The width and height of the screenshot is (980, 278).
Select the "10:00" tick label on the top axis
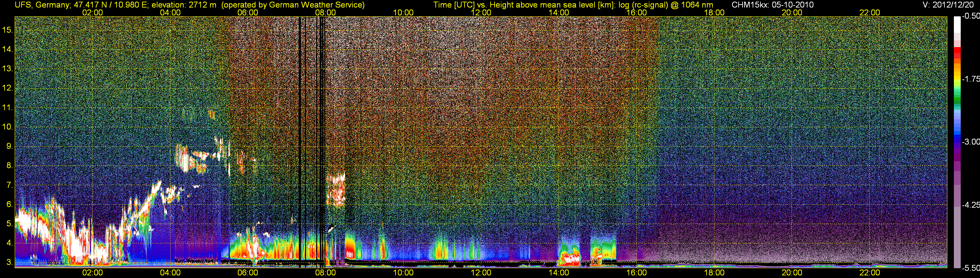click(x=403, y=12)
